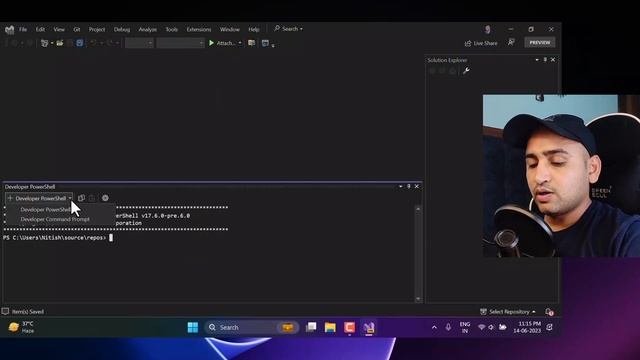Click the Open File folder icon

[x=60, y=43]
